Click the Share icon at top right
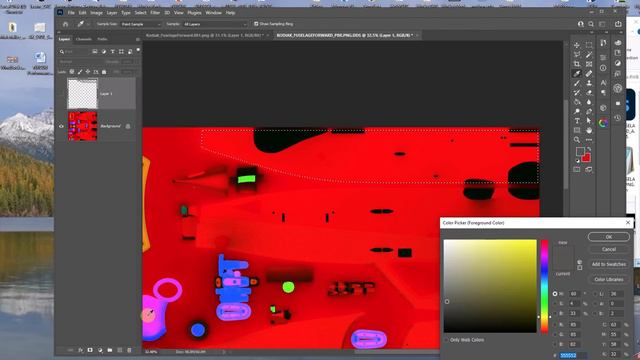This screenshot has width=640, height=360. tap(618, 24)
